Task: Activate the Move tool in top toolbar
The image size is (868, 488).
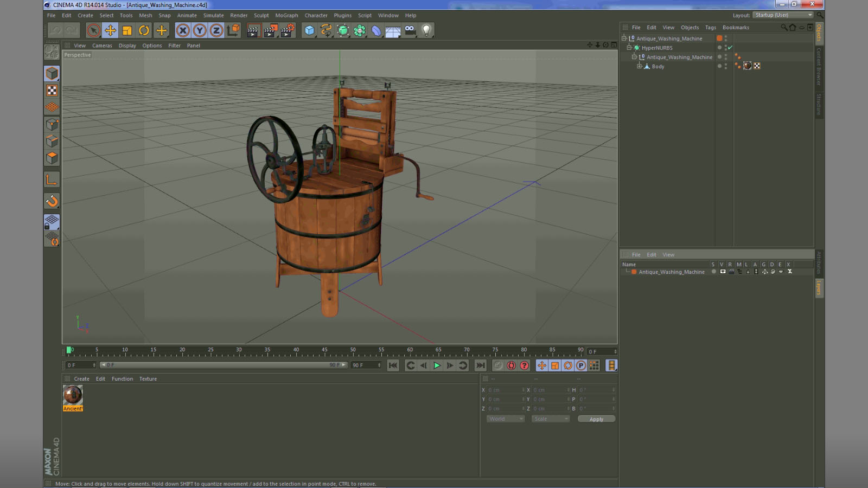Action: (x=110, y=30)
